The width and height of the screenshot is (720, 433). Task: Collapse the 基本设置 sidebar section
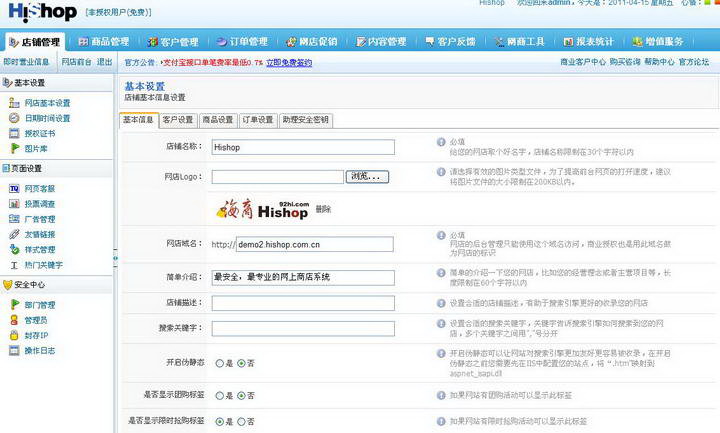[56, 83]
